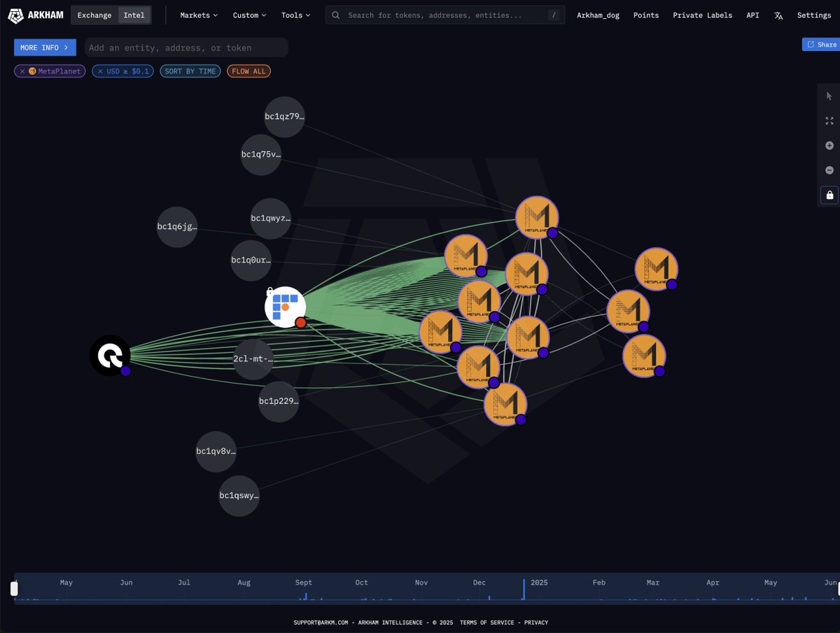Select the white node with blue blocks logo
Screen dimensions: 840x633
(285, 307)
